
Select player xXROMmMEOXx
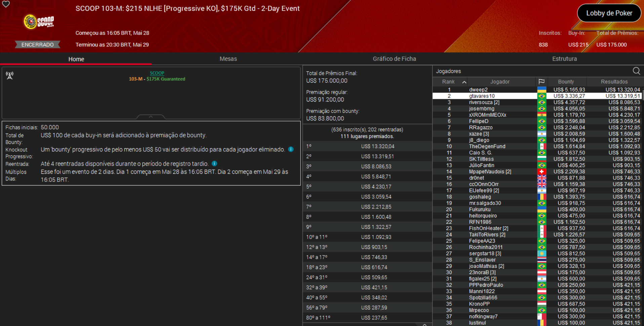click(537, 115)
